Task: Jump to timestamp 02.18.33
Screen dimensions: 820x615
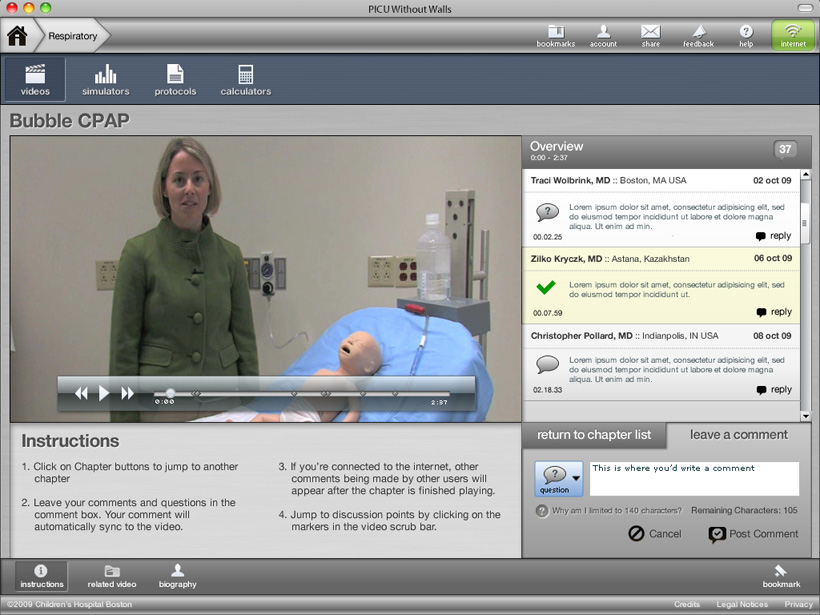Action: [548, 390]
